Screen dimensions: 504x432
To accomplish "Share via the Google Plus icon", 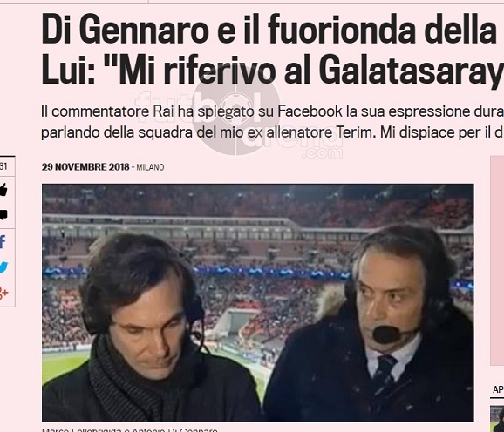I will pos(3,293).
